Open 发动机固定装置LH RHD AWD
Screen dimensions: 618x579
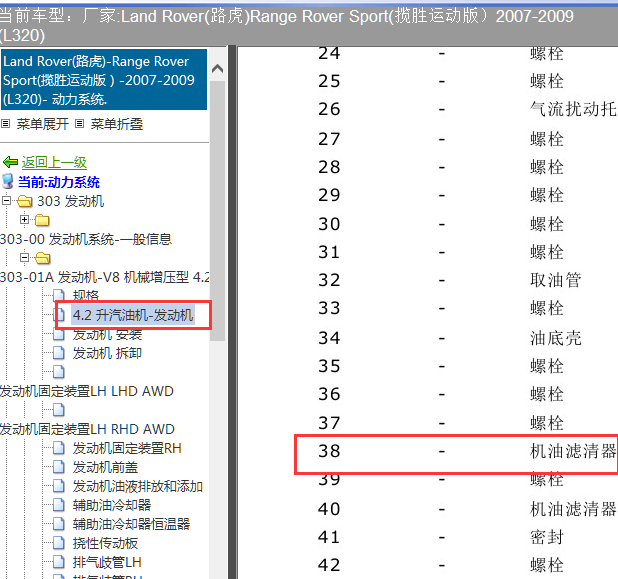click(87, 429)
